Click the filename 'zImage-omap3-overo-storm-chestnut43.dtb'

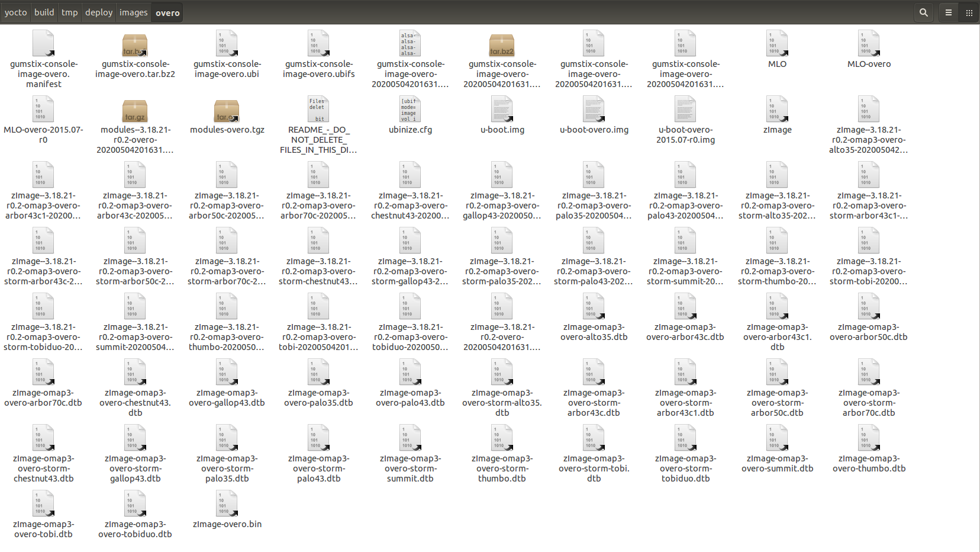pos(43,468)
